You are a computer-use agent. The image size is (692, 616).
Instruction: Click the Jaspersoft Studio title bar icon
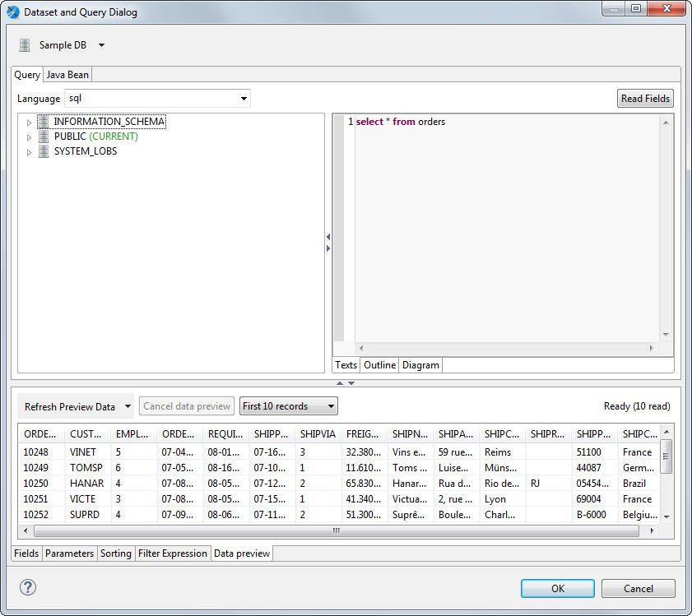[13, 12]
